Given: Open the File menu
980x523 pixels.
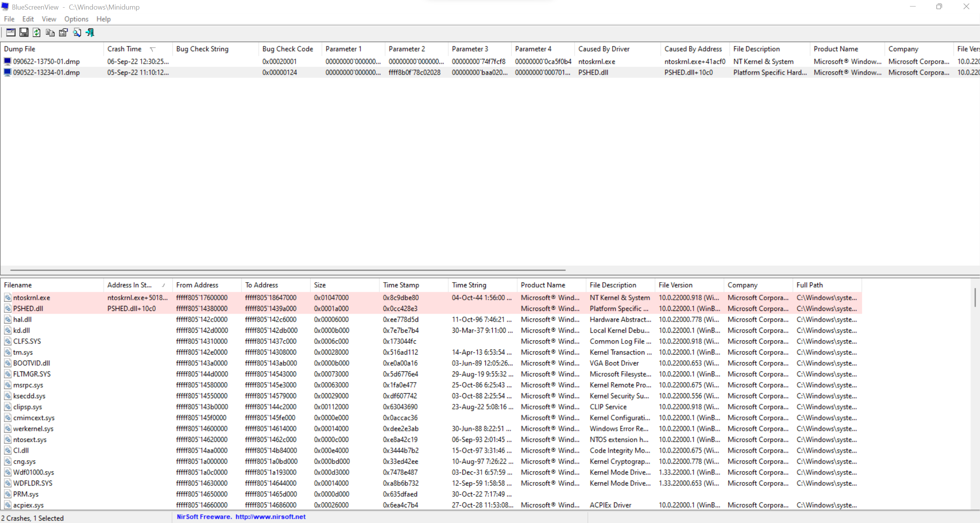Looking at the screenshot, I should tap(9, 19).
